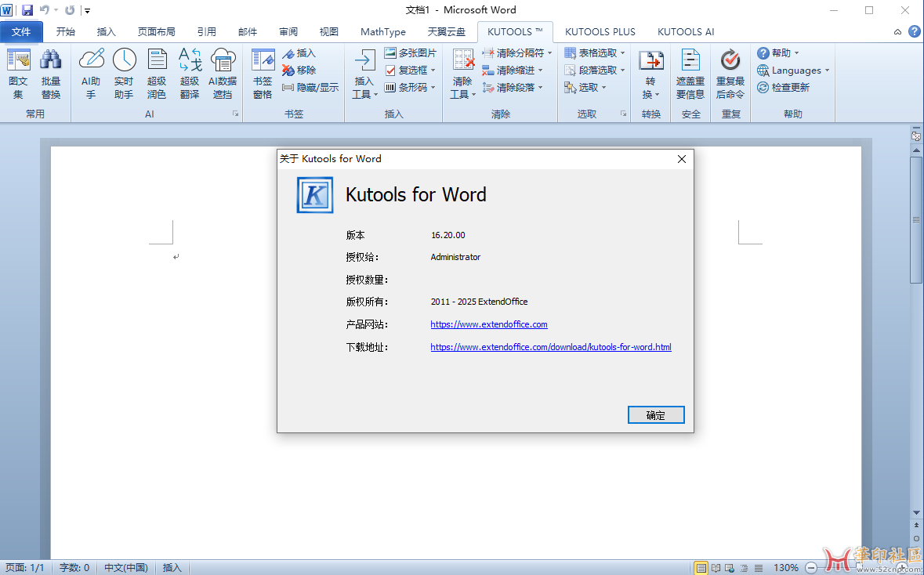Insert 多张图片 multiple pictures
The height and width of the screenshot is (575, 924).
point(411,53)
